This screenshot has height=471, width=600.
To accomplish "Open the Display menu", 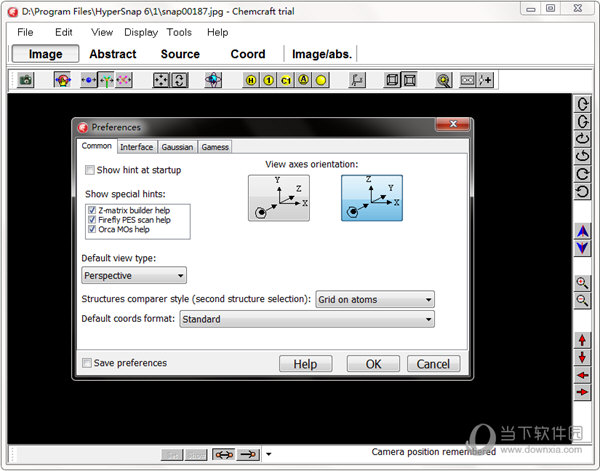I will point(140,32).
